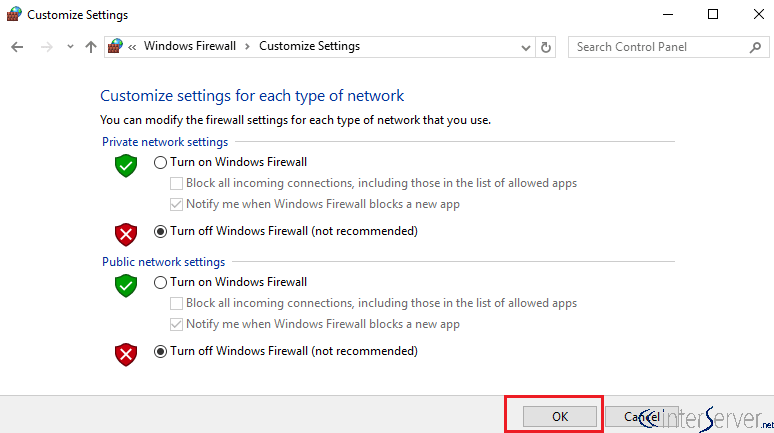
Task: Click the green shield icon in Public settings
Action: pos(126,285)
